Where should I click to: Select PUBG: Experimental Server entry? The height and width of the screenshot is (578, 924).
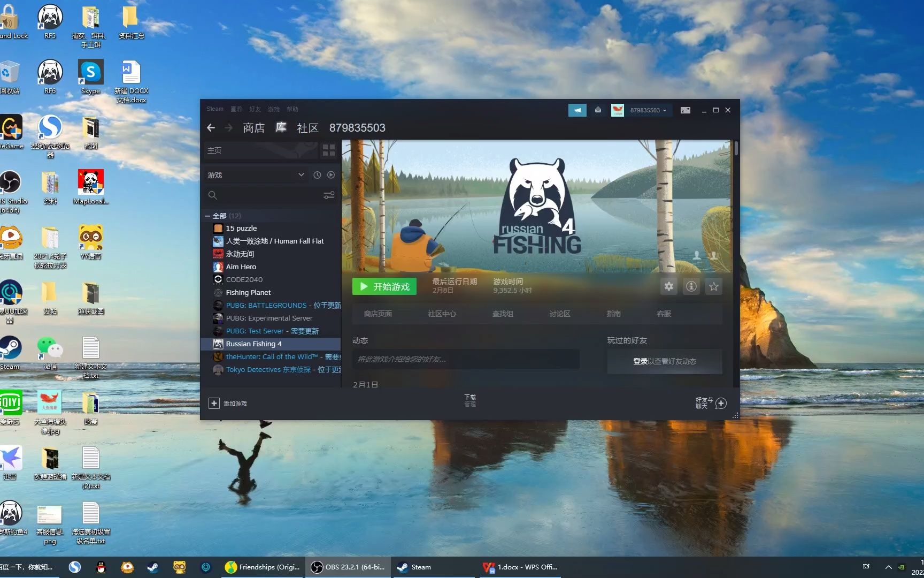click(x=271, y=318)
